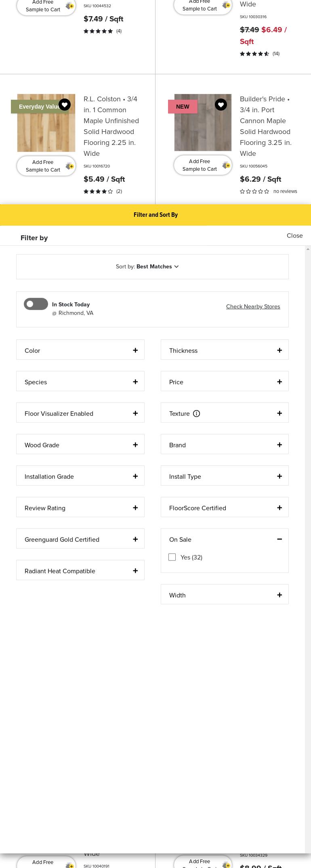
Task: Close the filter panel
Action: [x=294, y=235]
